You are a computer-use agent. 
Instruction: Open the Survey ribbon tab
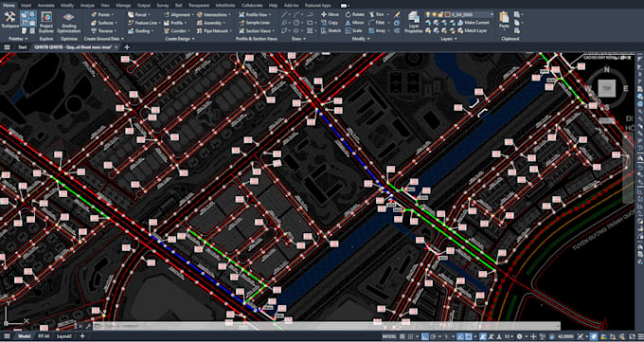tap(162, 6)
